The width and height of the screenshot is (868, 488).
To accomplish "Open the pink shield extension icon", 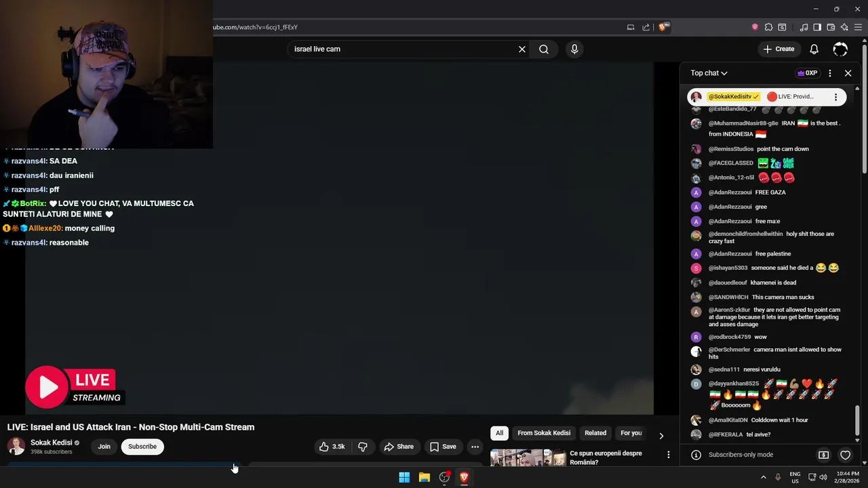I will (755, 27).
